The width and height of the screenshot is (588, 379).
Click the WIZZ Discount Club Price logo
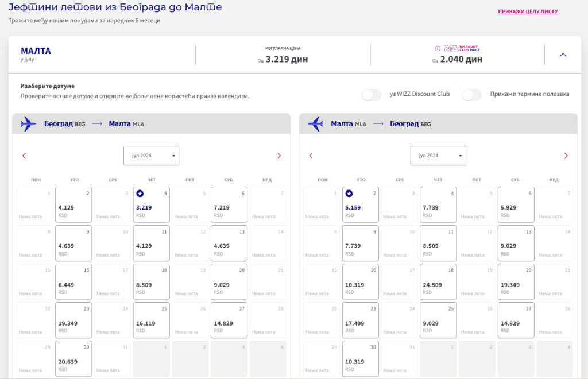click(x=462, y=48)
